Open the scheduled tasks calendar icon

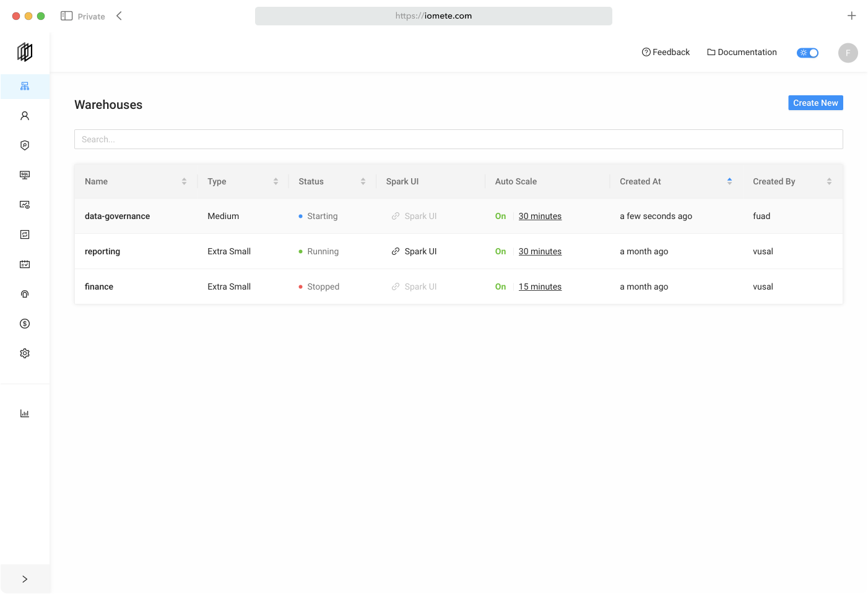point(25,264)
